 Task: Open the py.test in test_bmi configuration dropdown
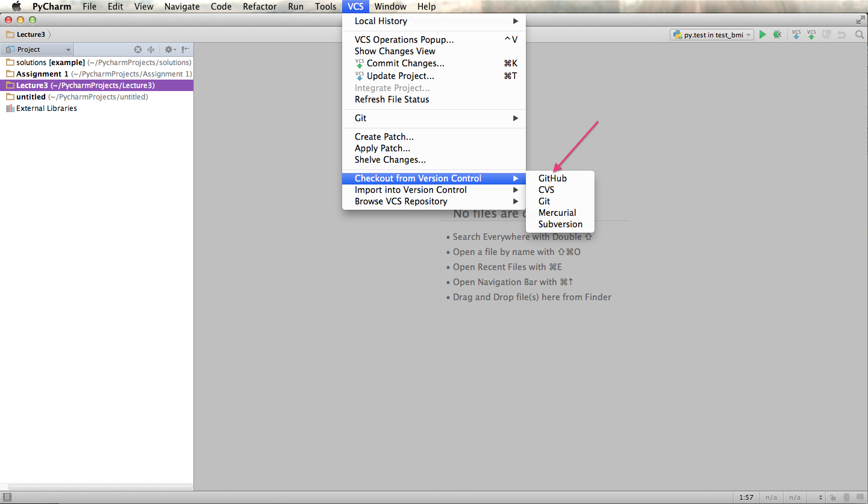712,35
